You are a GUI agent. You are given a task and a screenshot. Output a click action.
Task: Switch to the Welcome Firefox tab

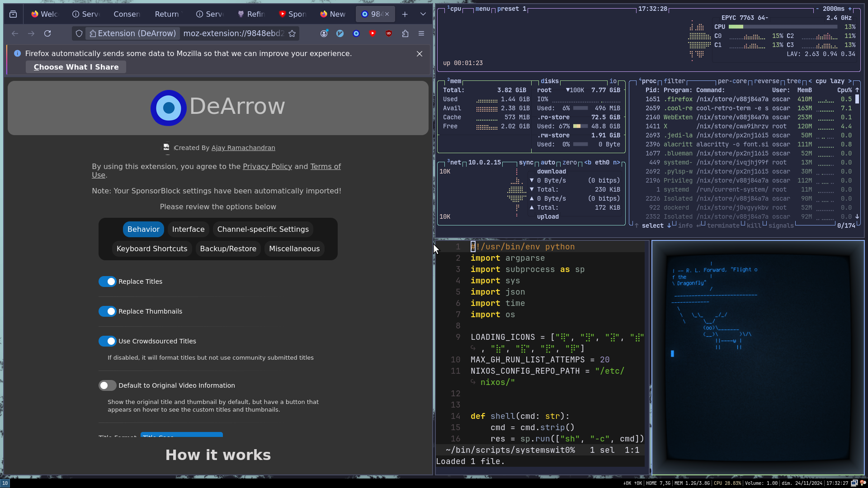coord(44,14)
